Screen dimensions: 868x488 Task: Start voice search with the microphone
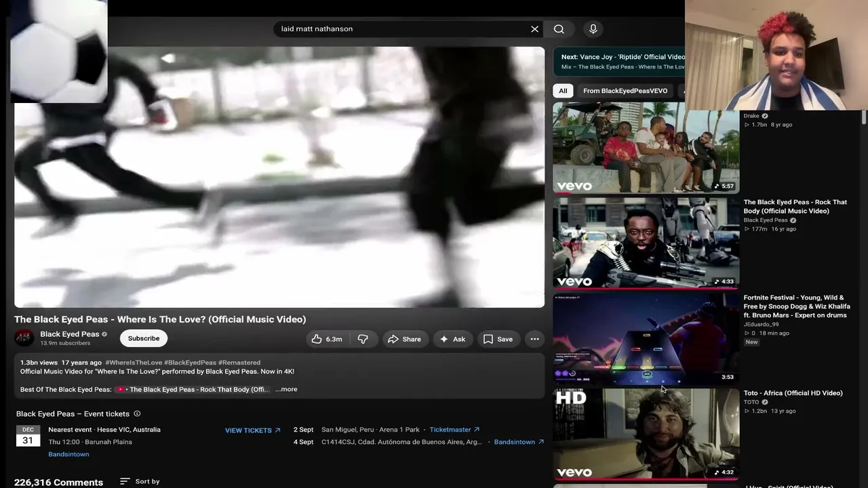click(593, 29)
